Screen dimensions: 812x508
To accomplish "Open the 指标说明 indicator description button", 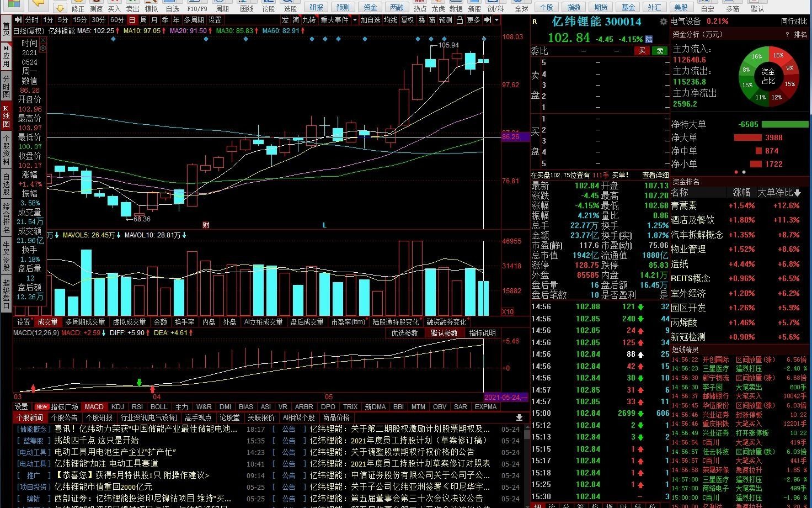I will pyautogui.click(x=483, y=333).
